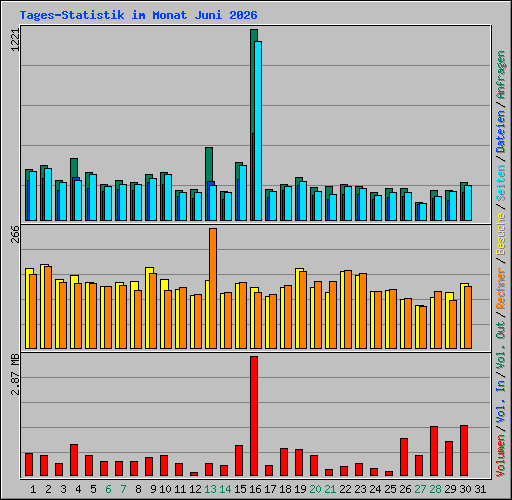Click green weekend day label '13'

(210, 489)
